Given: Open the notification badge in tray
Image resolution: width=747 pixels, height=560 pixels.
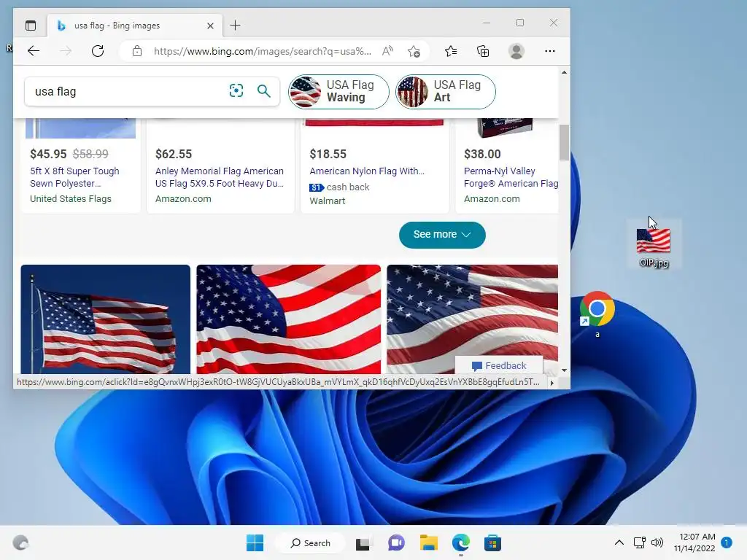Looking at the screenshot, I should click(x=727, y=542).
